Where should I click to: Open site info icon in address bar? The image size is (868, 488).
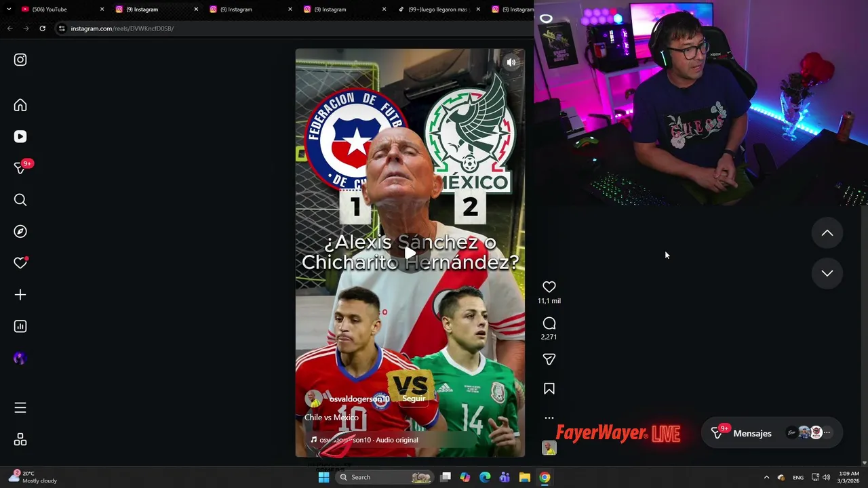62,28
